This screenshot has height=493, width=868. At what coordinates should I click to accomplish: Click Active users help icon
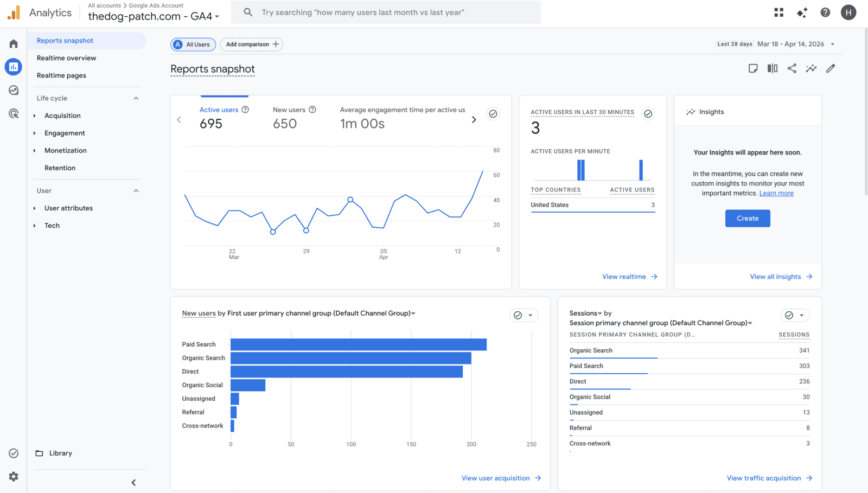pyautogui.click(x=245, y=110)
